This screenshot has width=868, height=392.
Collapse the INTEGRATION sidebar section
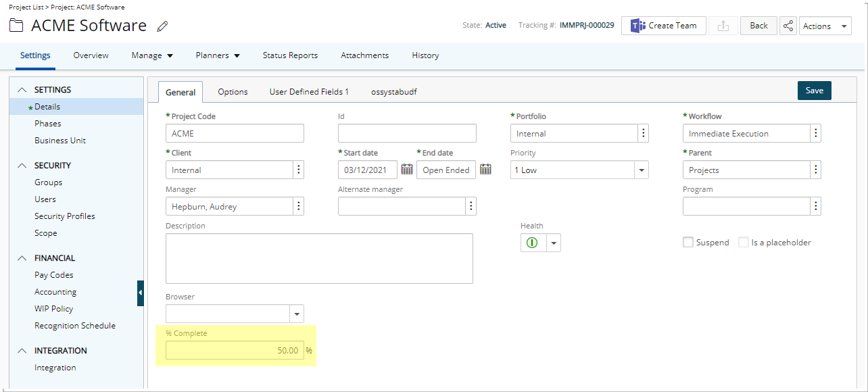point(22,351)
